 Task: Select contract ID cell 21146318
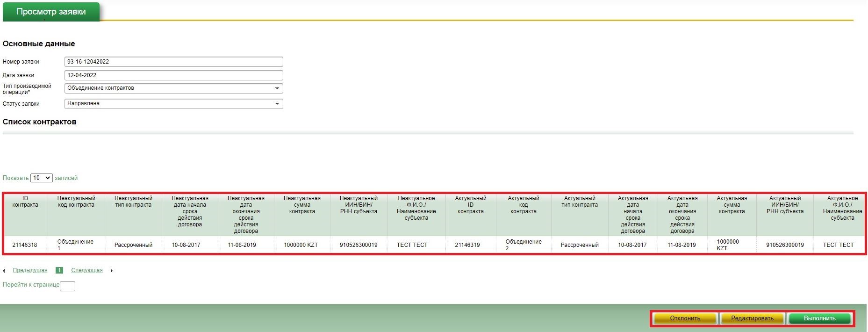click(x=25, y=245)
